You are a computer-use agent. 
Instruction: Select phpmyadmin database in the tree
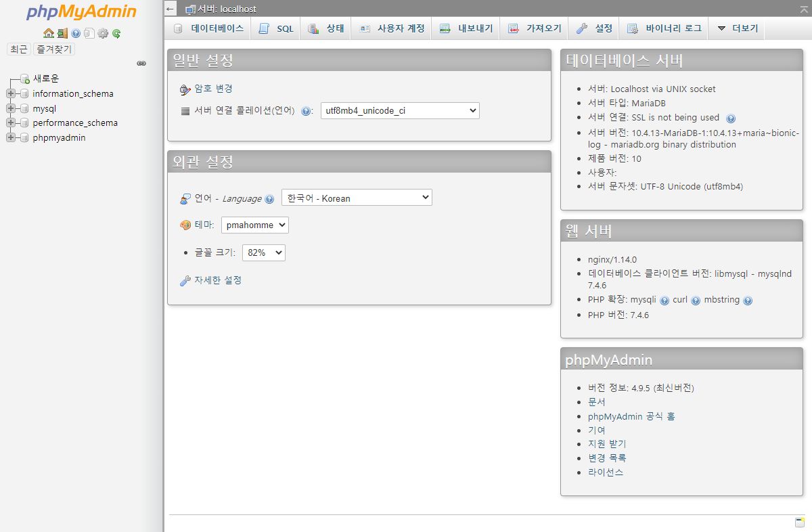(x=59, y=137)
